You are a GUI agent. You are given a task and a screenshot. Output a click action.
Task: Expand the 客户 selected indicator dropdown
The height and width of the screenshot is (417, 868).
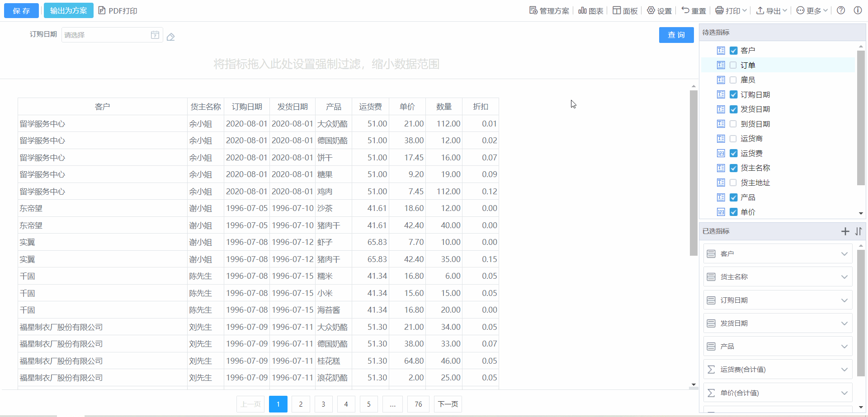tap(844, 254)
